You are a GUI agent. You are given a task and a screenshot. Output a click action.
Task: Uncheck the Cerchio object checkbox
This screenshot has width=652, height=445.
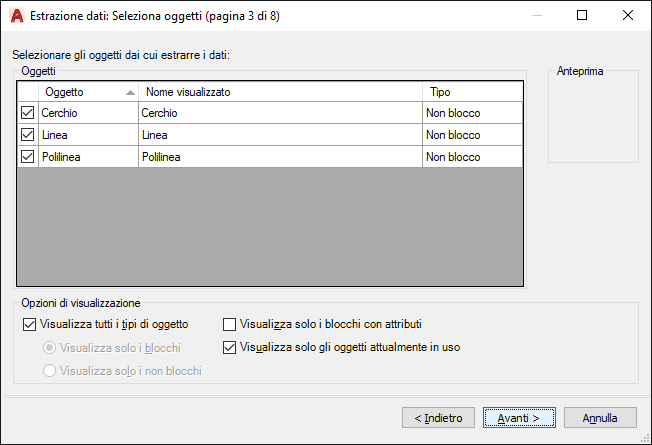pos(27,113)
